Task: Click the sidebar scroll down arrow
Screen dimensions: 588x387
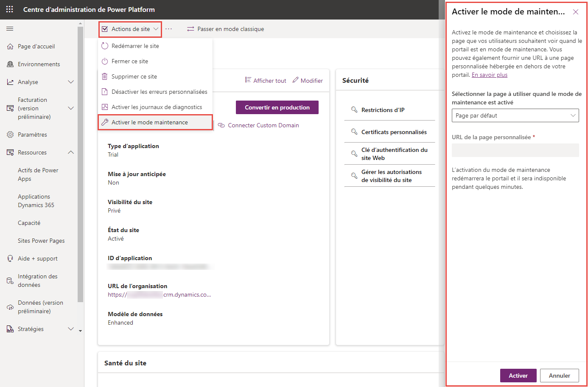Action: (x=81, y=331)
